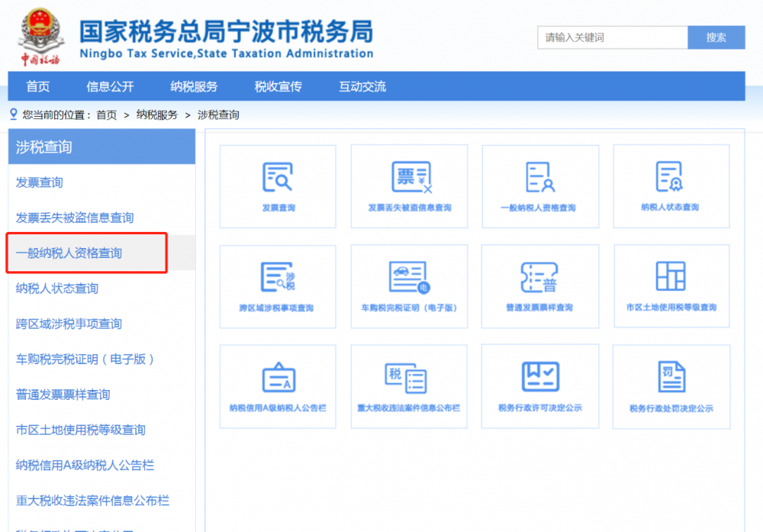The width and height of the screenshot is (763, 532).
Task: Click the 普通发票票样查询 icon
Action: [x=540, y=286]
